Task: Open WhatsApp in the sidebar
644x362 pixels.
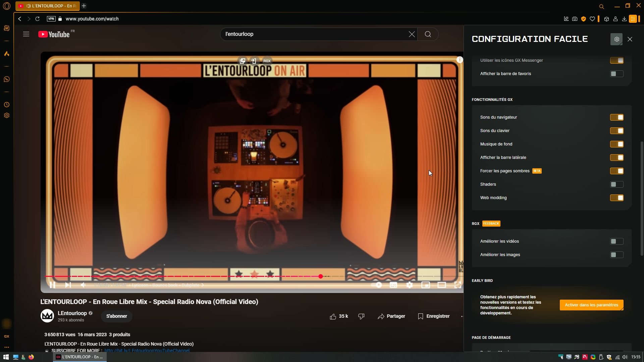Action: 6,79
